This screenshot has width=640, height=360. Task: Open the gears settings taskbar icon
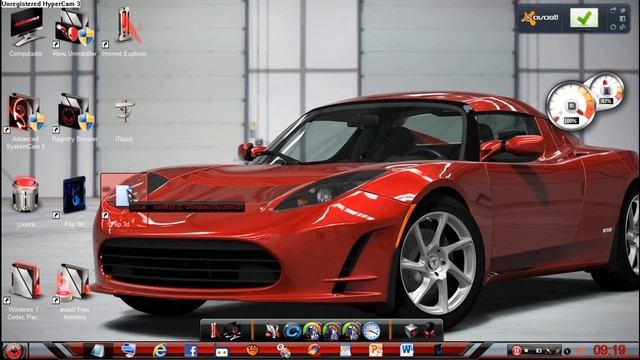(283, 350)
